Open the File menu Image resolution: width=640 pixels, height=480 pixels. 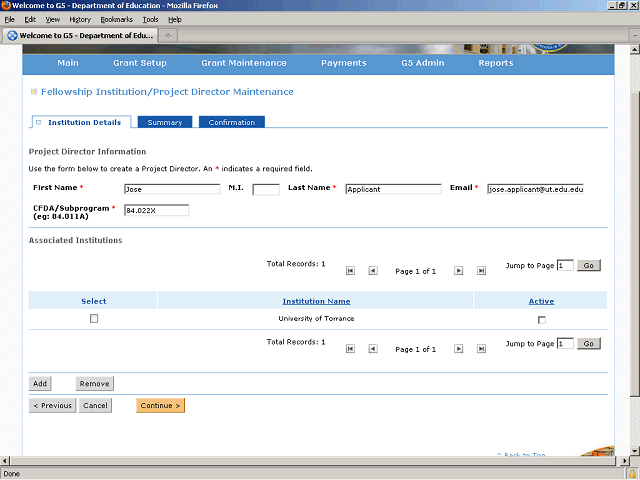click(9, 20)
